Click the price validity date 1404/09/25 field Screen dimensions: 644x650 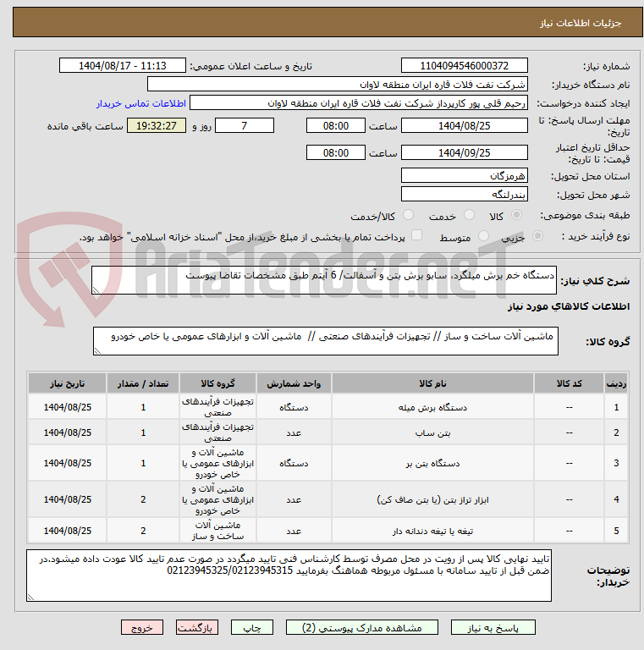coord(464,152)
